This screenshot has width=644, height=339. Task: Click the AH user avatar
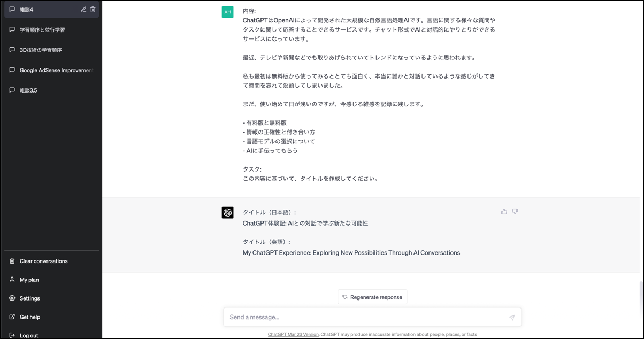click(227, 12)
